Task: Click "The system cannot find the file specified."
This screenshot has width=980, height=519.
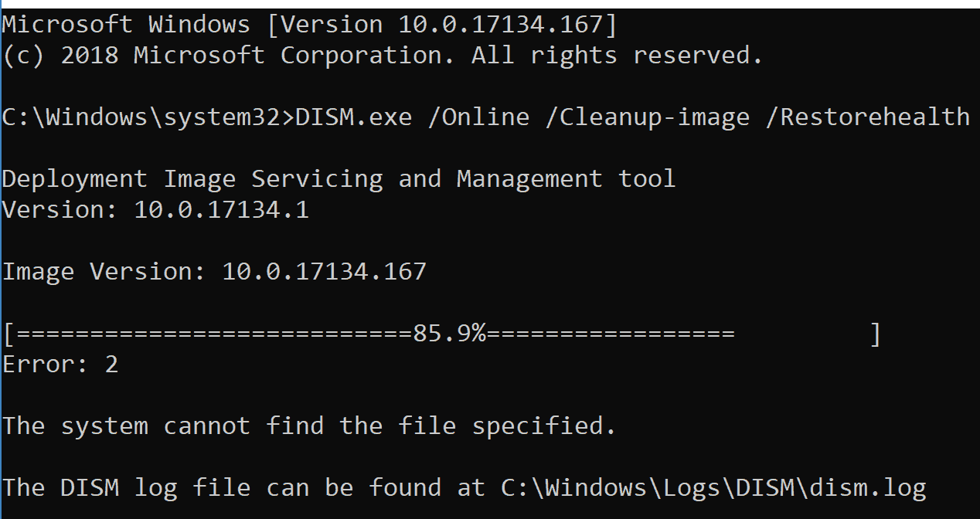Action: pos(309,426)
